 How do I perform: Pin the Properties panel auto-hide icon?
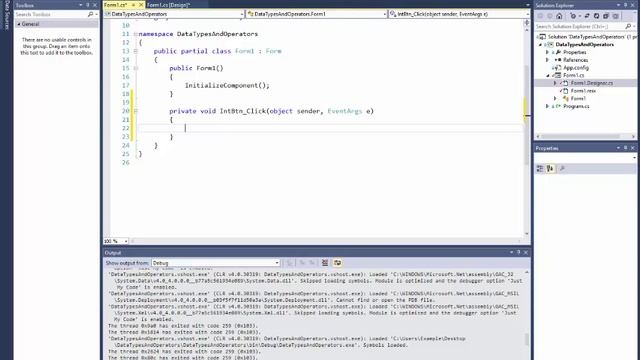[625, 148]
